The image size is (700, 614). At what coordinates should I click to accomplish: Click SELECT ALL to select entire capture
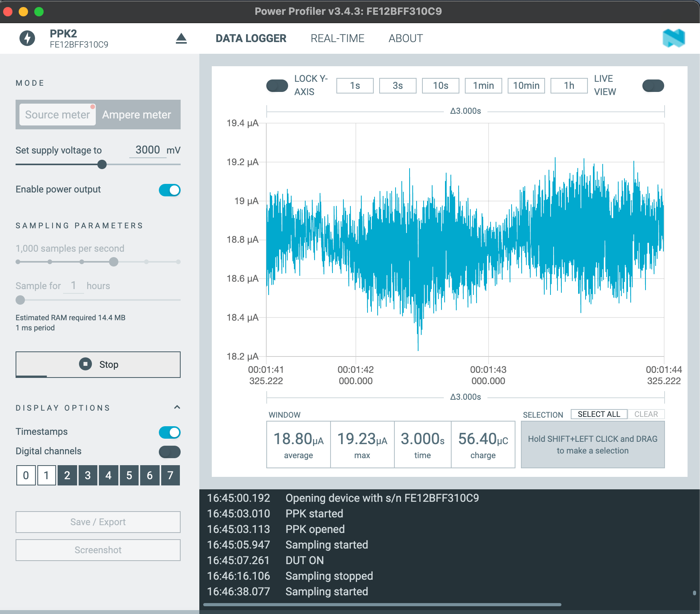[x=598, y=414]
